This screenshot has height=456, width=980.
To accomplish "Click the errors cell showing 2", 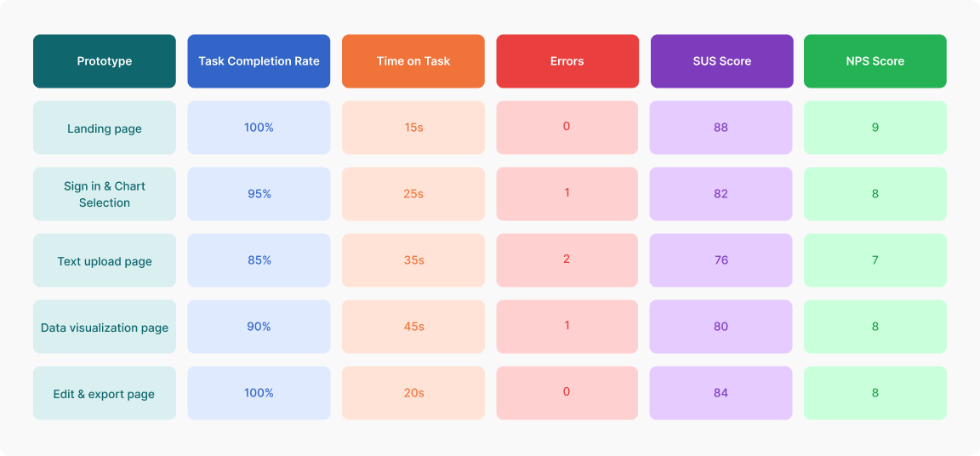I will click(567, 259).
